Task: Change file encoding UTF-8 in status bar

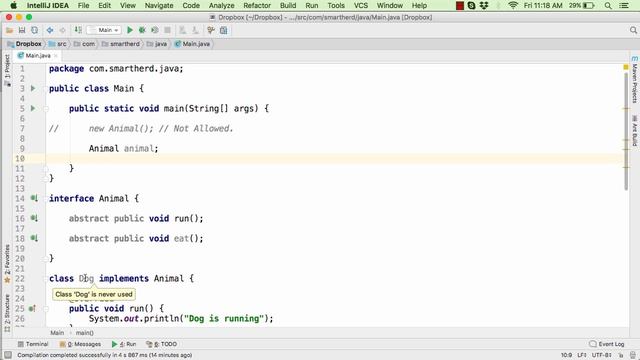Action: point(602,355)
